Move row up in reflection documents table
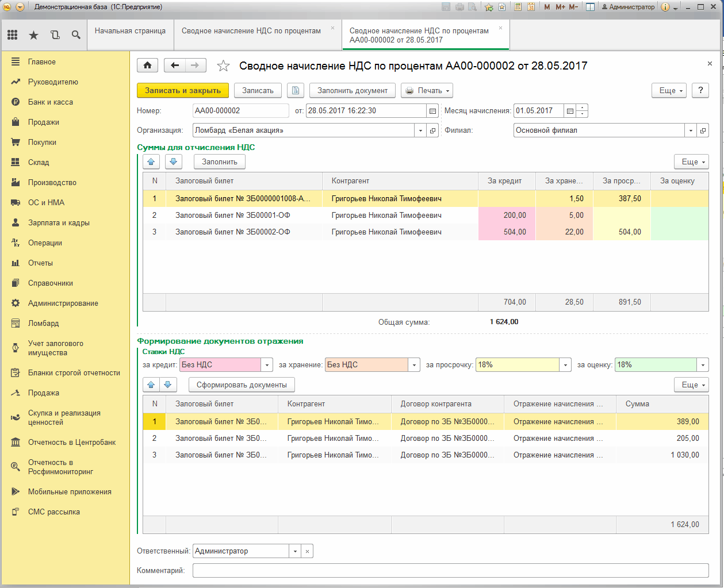Image resolution: width=724 pixels, height=588 pixels. [x=151, y=385]
